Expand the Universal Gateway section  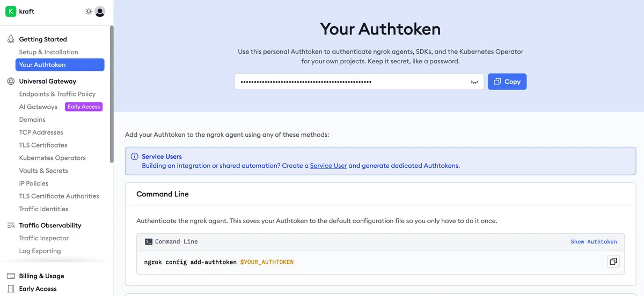click(x=48, y=82)
